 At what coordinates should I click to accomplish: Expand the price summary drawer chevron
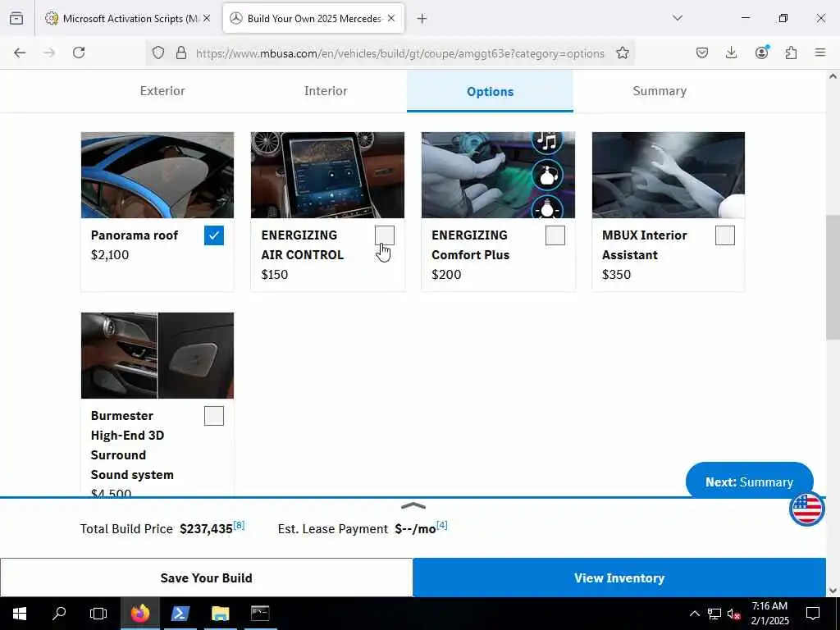click(x=413, y=505)
